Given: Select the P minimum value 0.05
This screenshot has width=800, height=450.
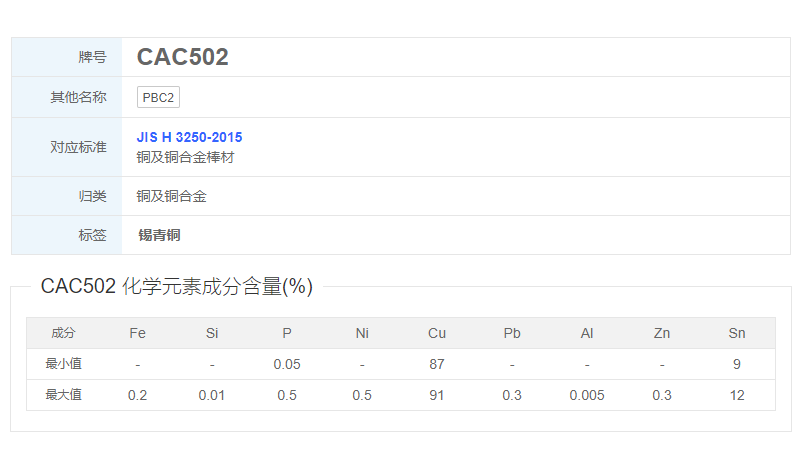Looking at the screenshot, I should pos(287,364).
